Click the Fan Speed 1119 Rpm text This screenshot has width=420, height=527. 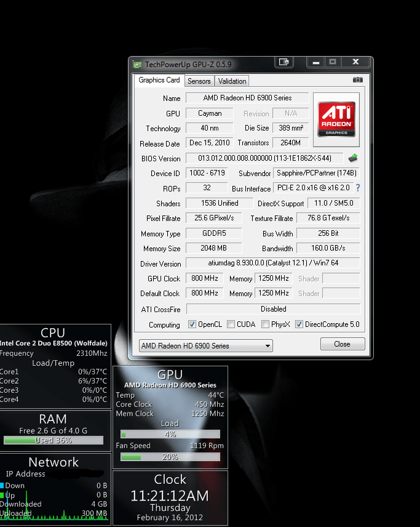[x=170, y=446]
